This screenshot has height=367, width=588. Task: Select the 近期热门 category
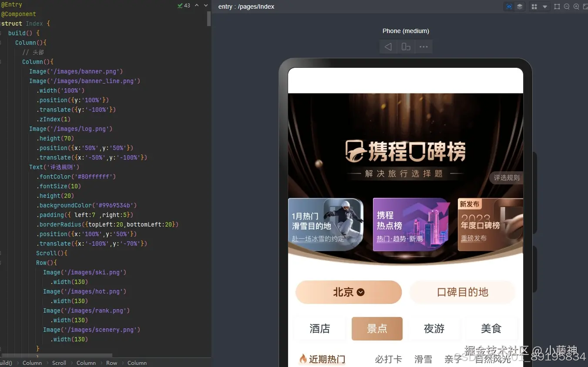point(322,359)
